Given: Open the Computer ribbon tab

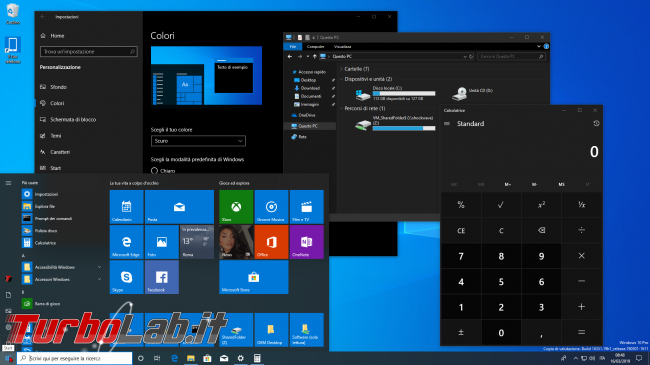Looking at the screenshot, I should tap(315, 46).
